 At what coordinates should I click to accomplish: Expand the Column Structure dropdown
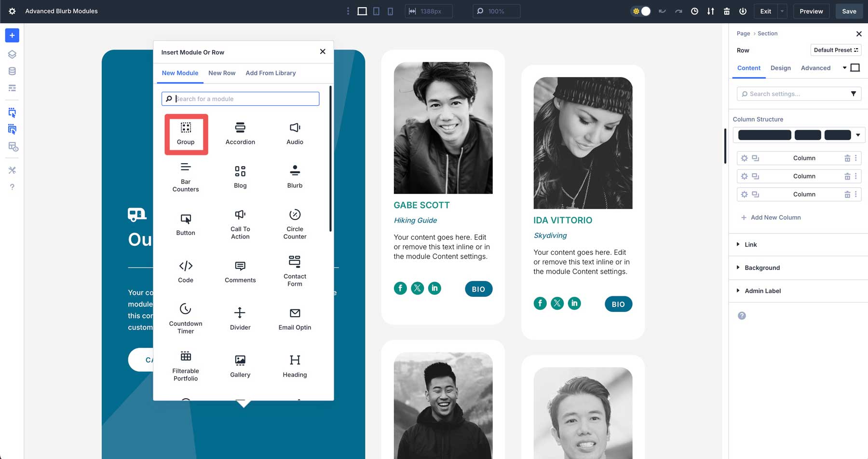[x=857, y=135]
